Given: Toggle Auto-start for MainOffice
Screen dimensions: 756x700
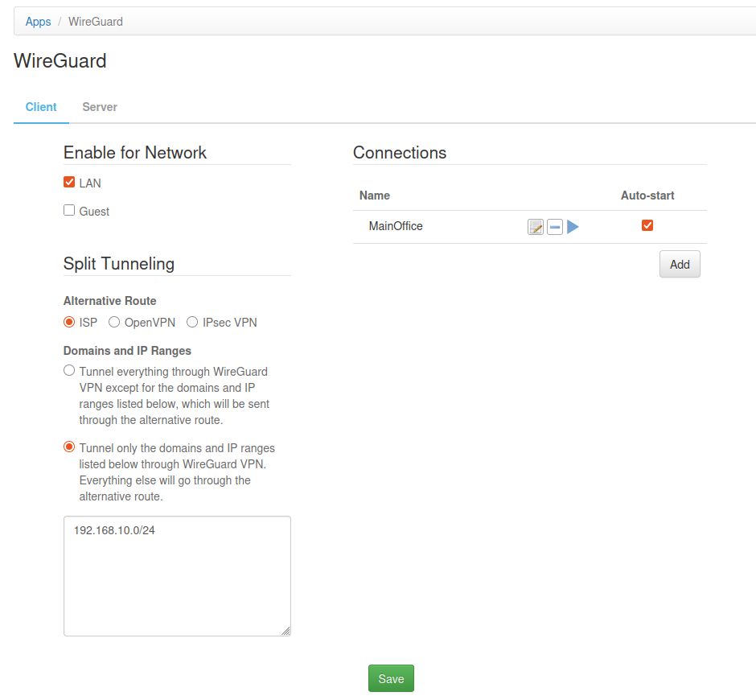Looking at the screenshot, I should pyautogui.click(x=647, y=225).
